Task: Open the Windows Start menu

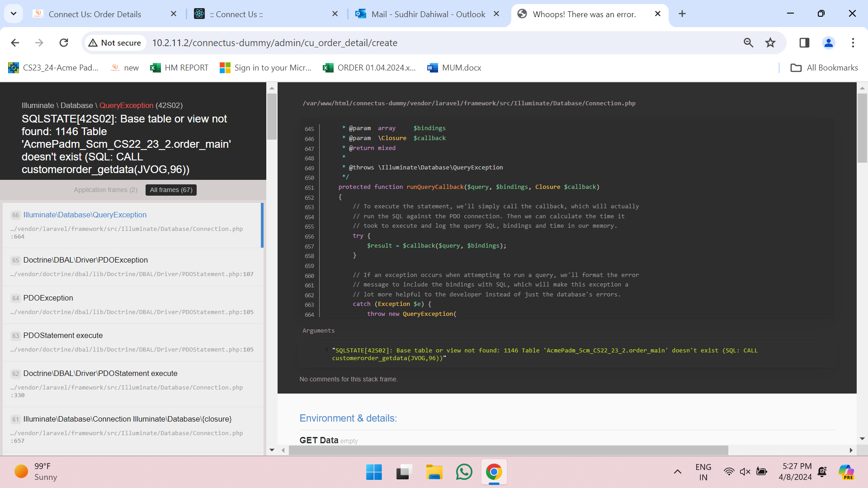Action: click(374, 472)
